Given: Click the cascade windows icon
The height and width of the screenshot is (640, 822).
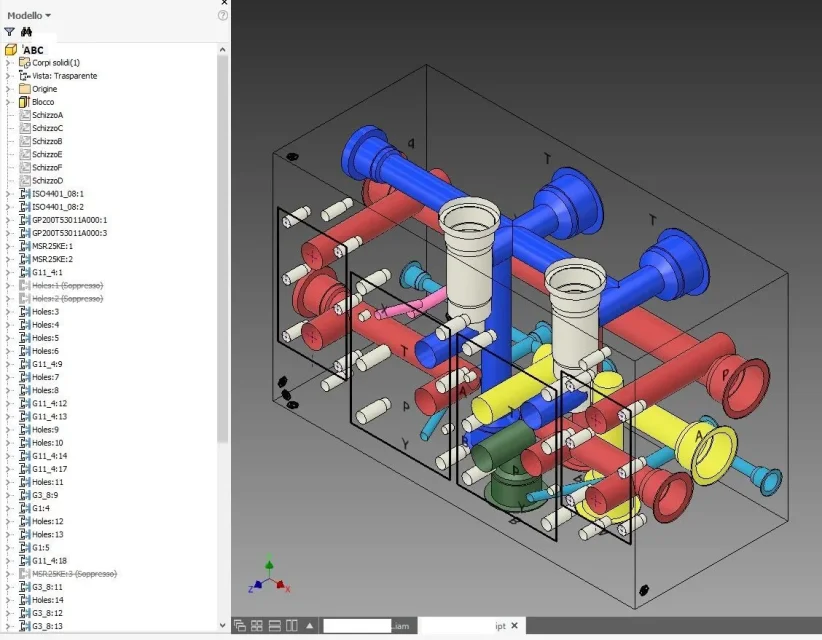Looking at the screenshot, I should pyautogui.click(x=240, y=625).
